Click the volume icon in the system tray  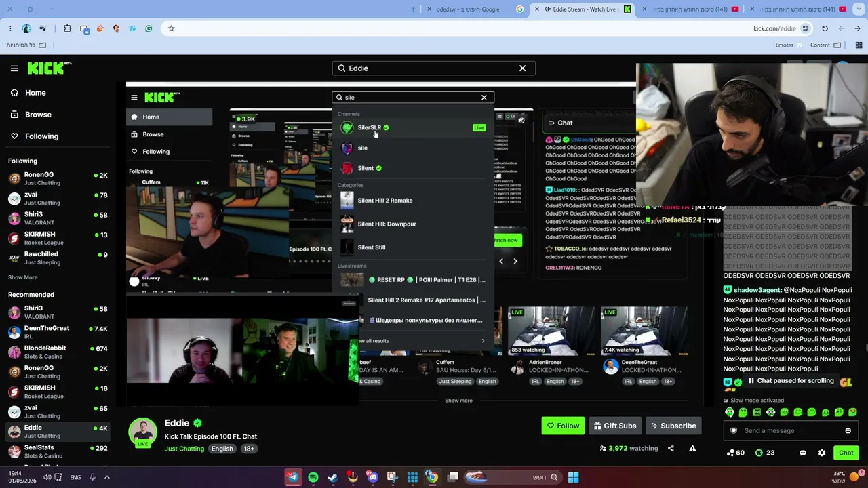47,477
